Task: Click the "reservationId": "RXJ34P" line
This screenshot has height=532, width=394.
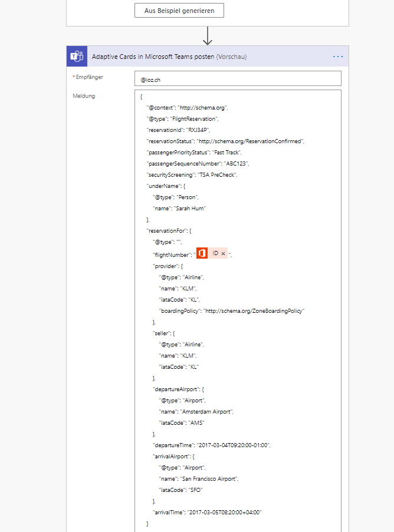Action: click(178, 130)
